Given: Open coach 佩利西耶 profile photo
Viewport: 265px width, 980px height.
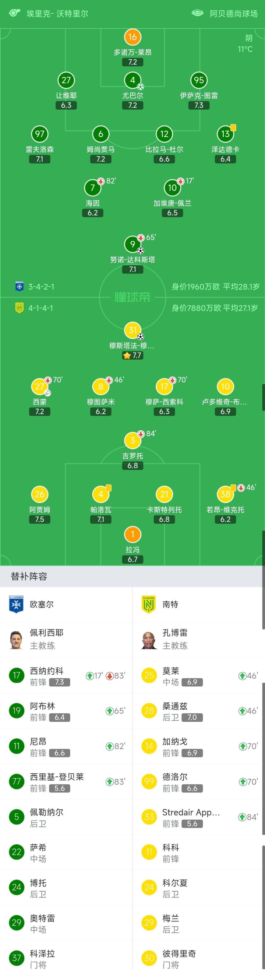Looking at the screenshot, I should (x=16, y=640).
